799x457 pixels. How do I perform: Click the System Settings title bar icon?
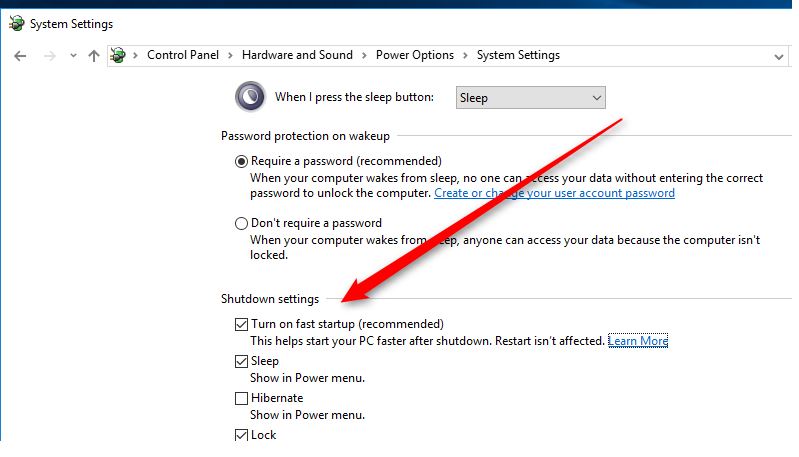[15, 23]
